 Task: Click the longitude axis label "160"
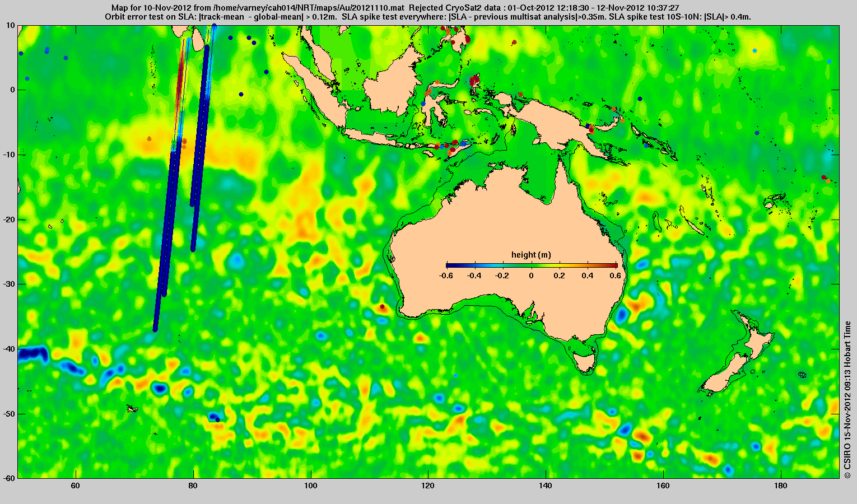(663, 486)
